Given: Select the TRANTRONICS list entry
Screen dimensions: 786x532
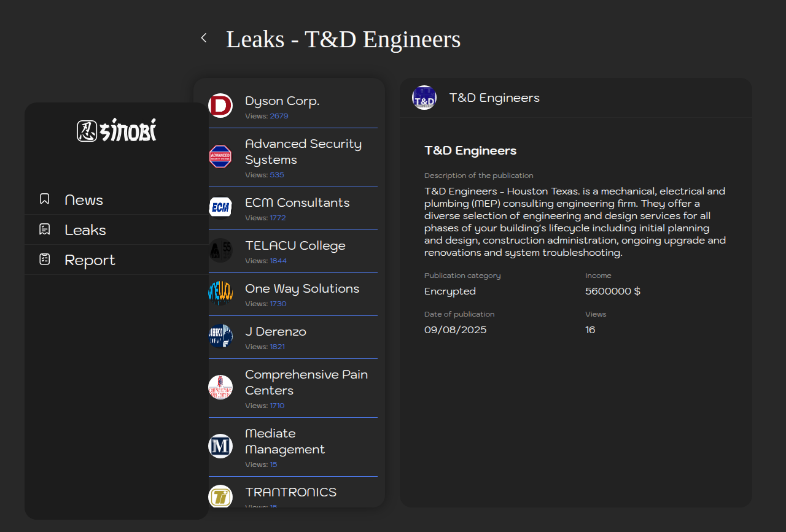Looking at the screenshot, I should tap(290, 493).
